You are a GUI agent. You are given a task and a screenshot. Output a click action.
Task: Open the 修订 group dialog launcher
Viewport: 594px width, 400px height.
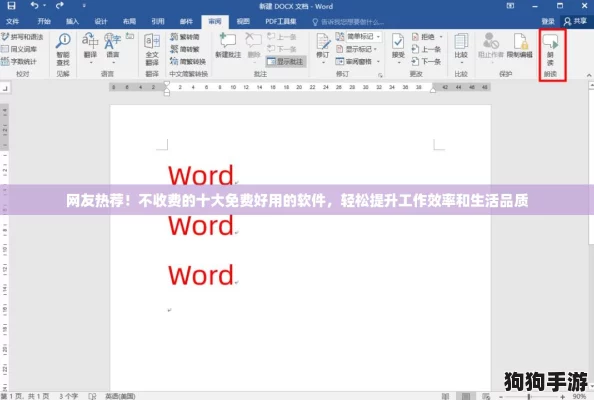(380, 75)
